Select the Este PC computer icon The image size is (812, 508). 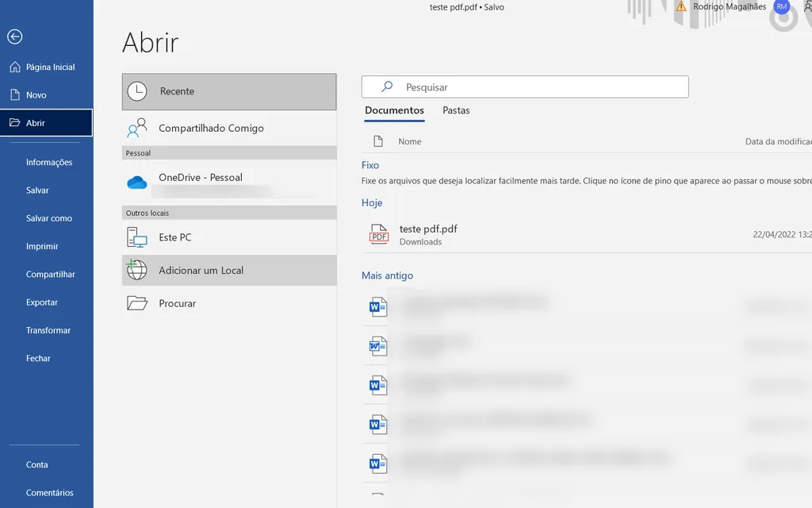pos(137,237)
